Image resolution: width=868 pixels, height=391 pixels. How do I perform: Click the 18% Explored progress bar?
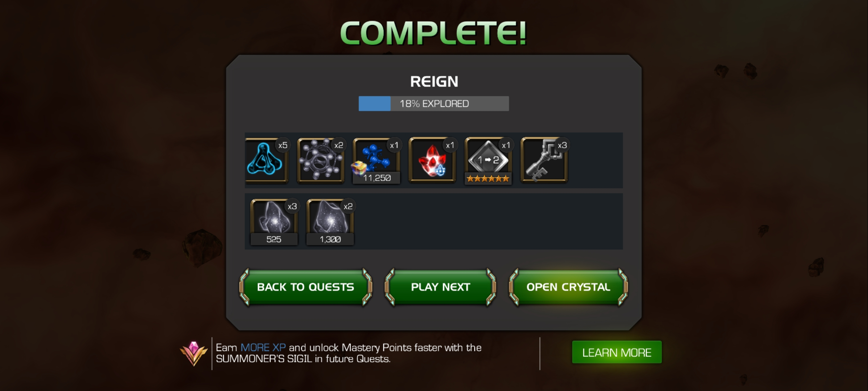(x=434, y=104)
